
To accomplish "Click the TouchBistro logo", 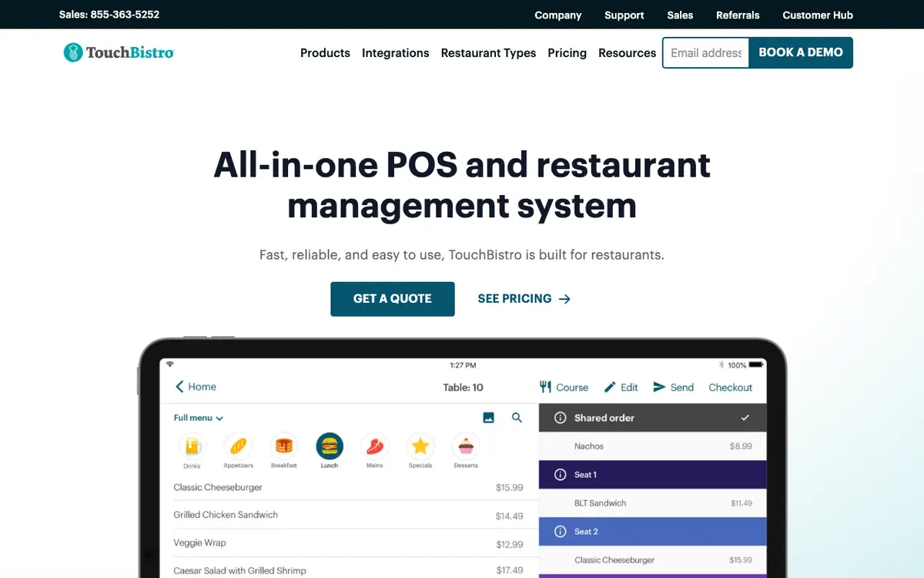I will coord(119,52).
